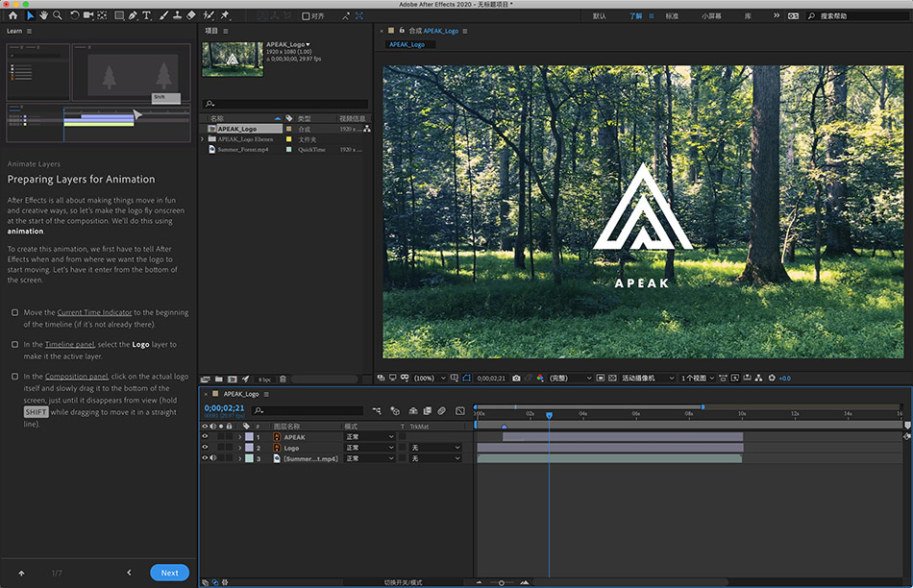Check the select Logo layer task checkbox
This screenshot has width=913, height=588.
tap(15, 345)
